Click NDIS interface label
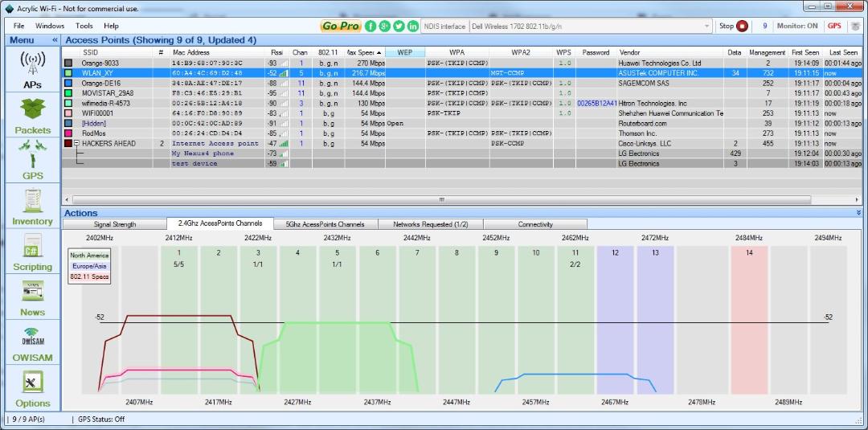This screenshot has width=868, height=430. point(444,26)
